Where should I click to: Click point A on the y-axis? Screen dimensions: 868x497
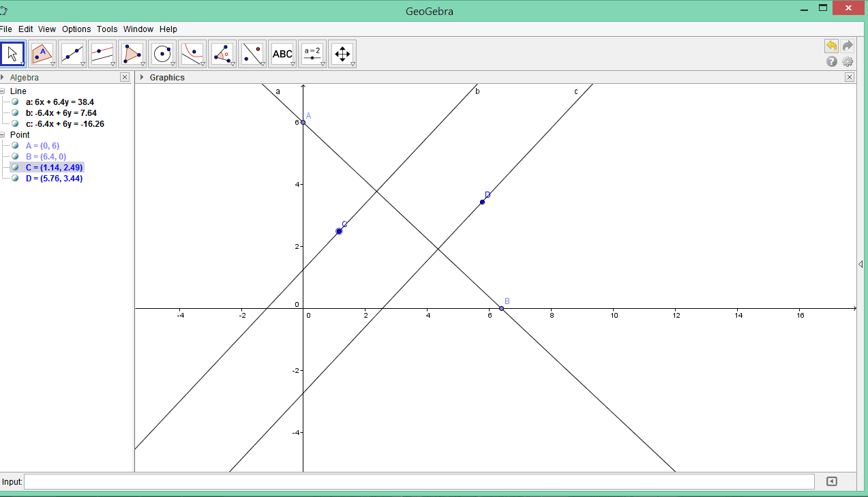point(303,122)
